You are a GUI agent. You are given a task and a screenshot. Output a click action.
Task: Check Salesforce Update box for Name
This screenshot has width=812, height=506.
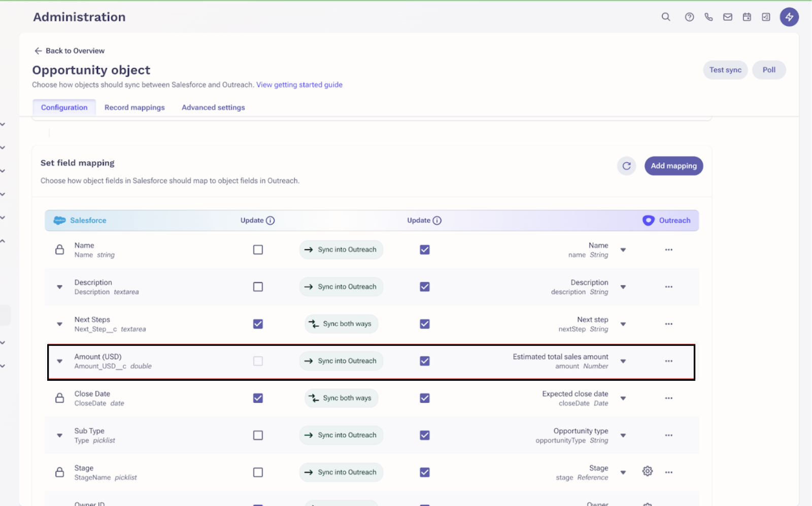pos(258,249)
